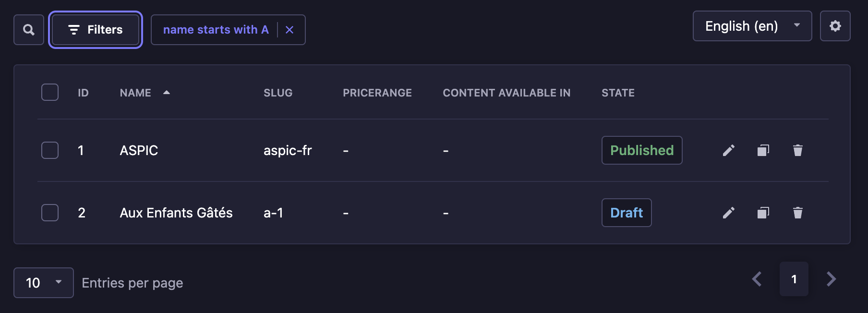
Task: Remove the 'name starts with A' filter
Action: 289,29
